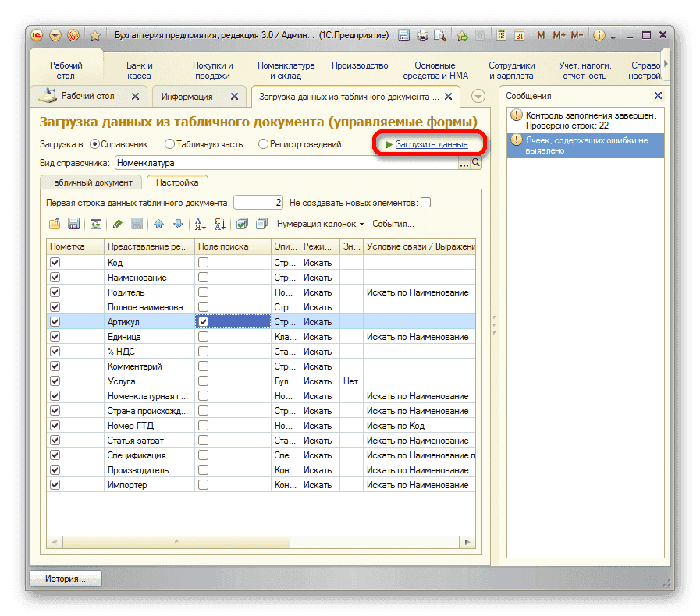
Task: Click the open settings folder icon
Action: (x=55, y=224)
